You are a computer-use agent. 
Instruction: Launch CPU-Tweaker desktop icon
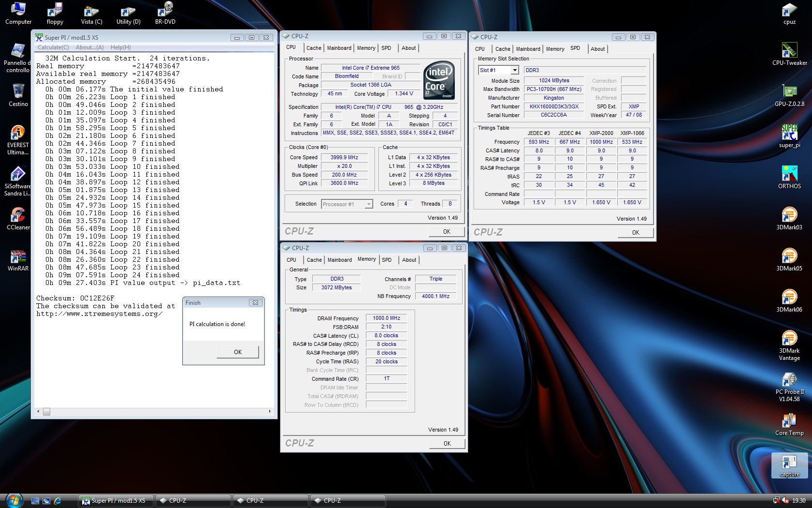(x=789, y=54)
